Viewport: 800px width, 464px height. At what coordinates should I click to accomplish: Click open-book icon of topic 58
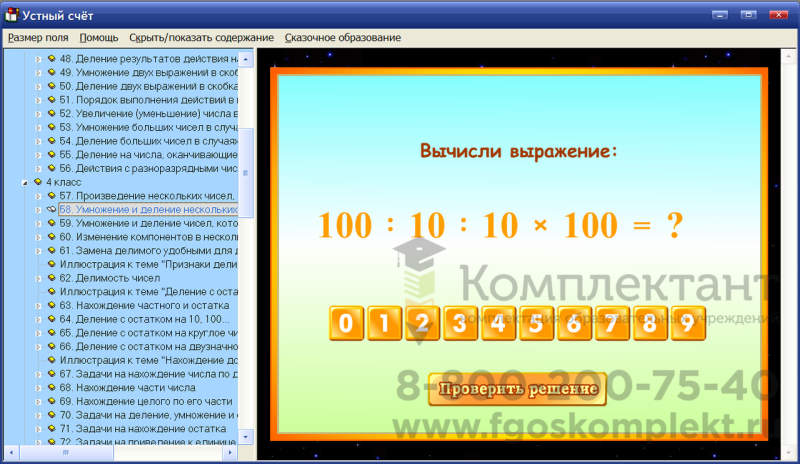click(52, 209)
